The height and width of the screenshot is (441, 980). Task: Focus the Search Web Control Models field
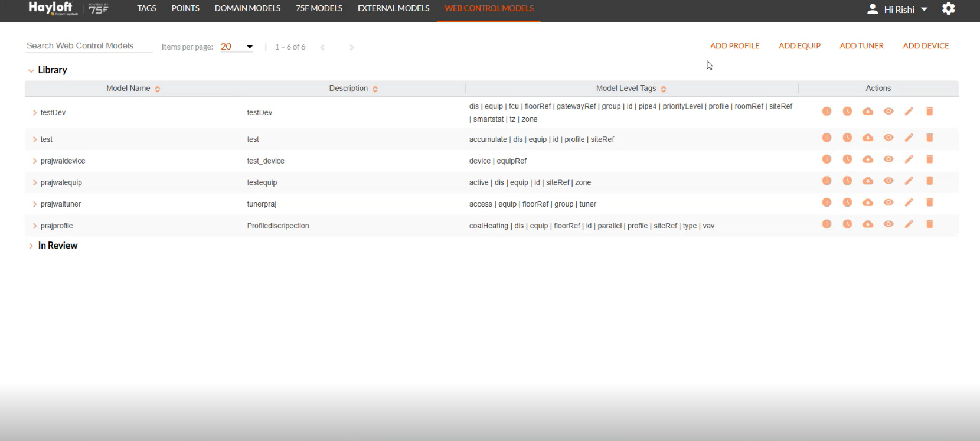click(x=89, y=45)
